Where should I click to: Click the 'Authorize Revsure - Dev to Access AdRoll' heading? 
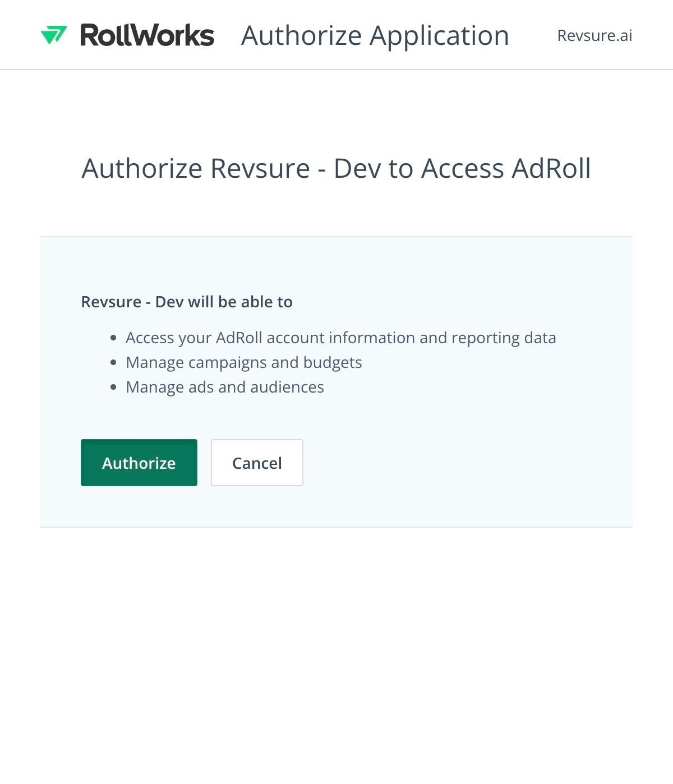[336, 168]
